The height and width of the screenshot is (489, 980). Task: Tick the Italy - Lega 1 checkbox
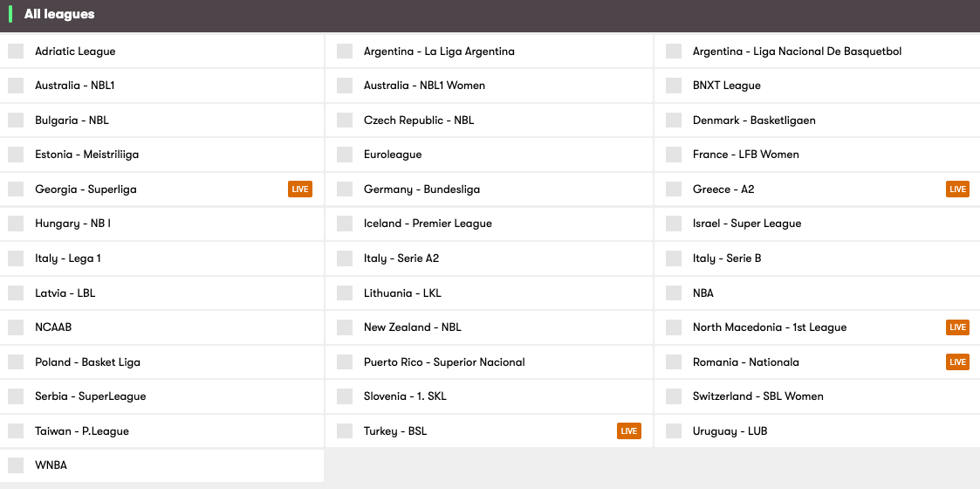[16, 258]
